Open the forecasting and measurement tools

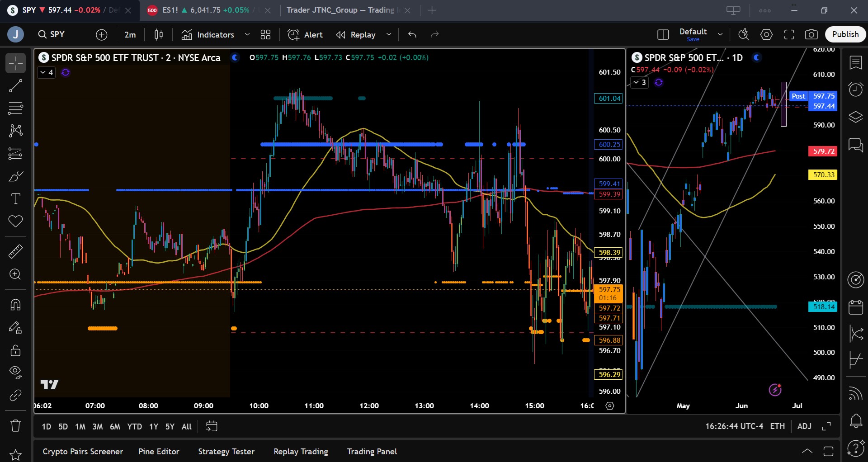tap(15, 153)
